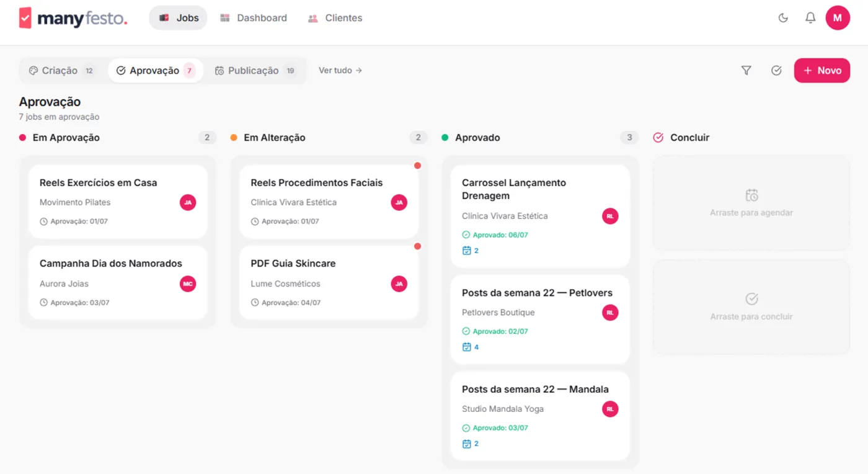Click Aprovado: 06/07 status text
The height and width of the screenshot is (474, 868).
[500, 235]
